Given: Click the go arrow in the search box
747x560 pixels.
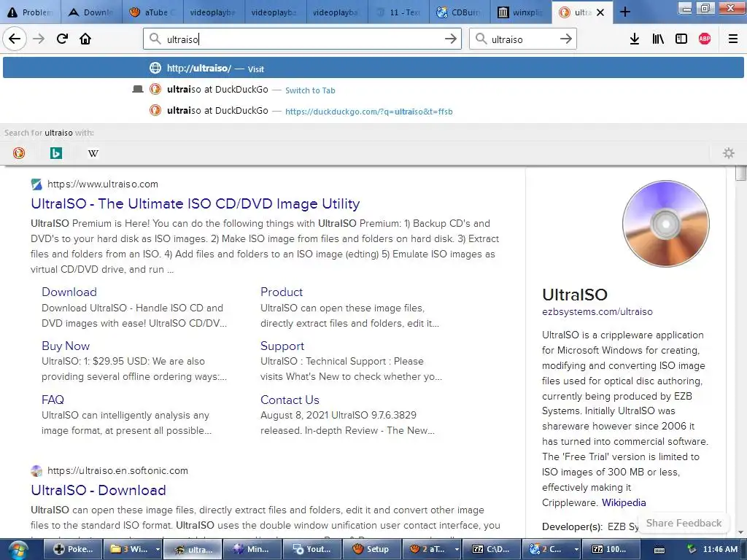Looking at the screenshot, I should pos(565,39).
